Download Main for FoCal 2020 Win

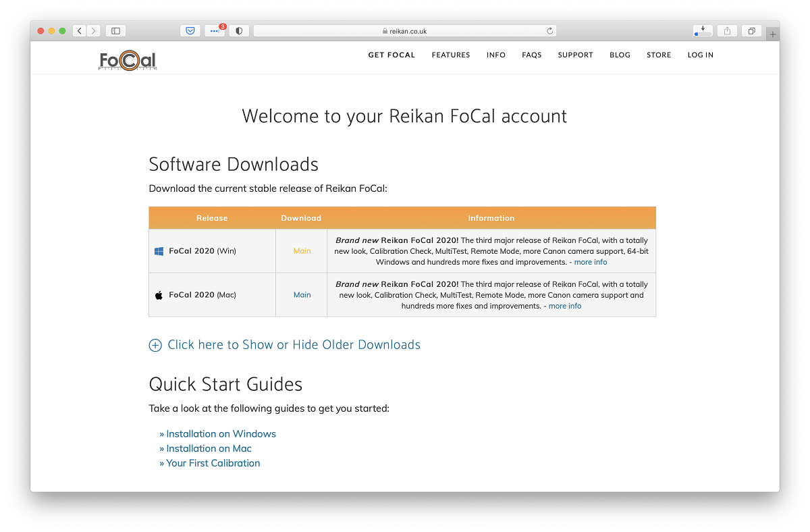click(x=302, y=251)
